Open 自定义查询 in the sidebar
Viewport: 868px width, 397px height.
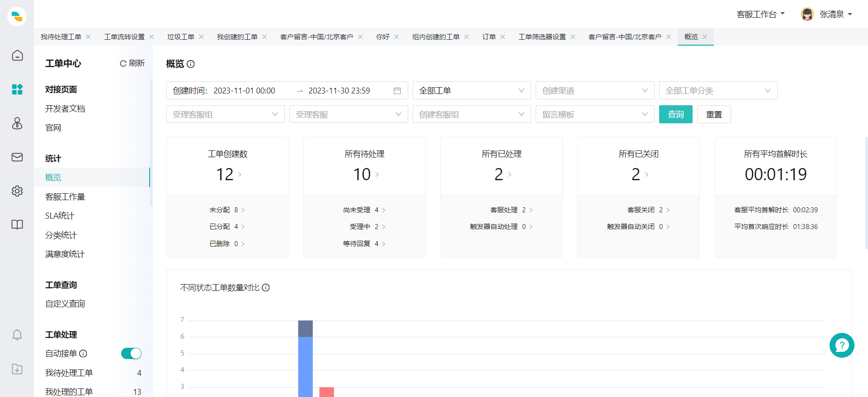point(65,304)
